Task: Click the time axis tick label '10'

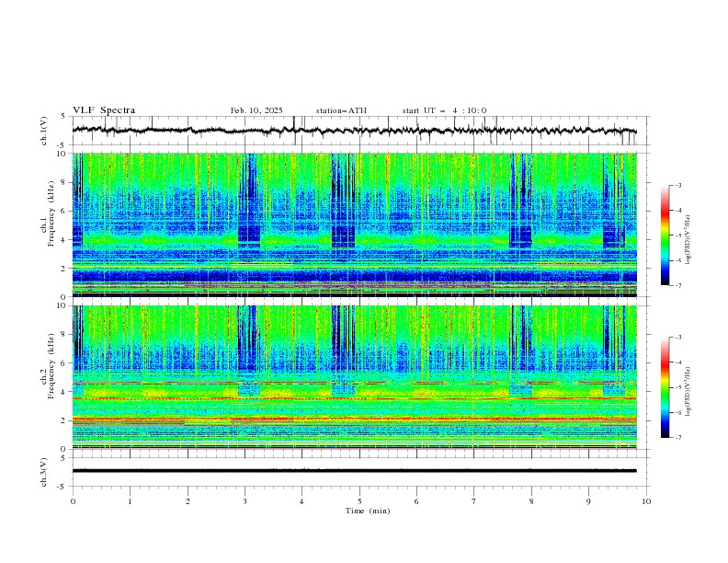Action: (x=646, y=501)
